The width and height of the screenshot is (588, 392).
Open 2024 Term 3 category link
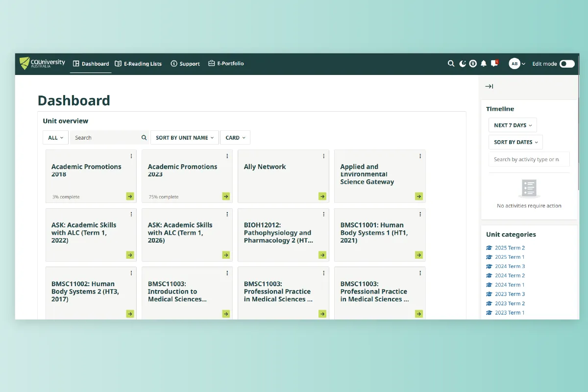(x=510, y=267)
